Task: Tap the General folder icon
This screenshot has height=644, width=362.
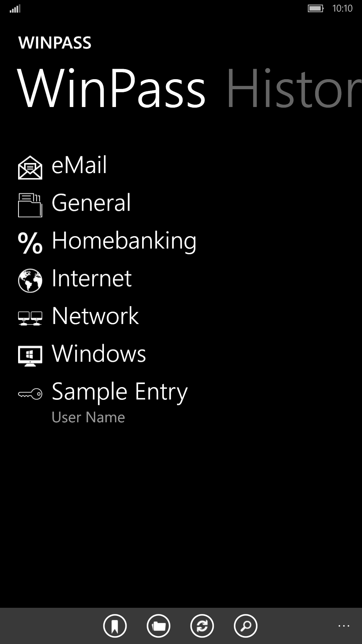Action: pyautogui.click(x=30, y=205)
